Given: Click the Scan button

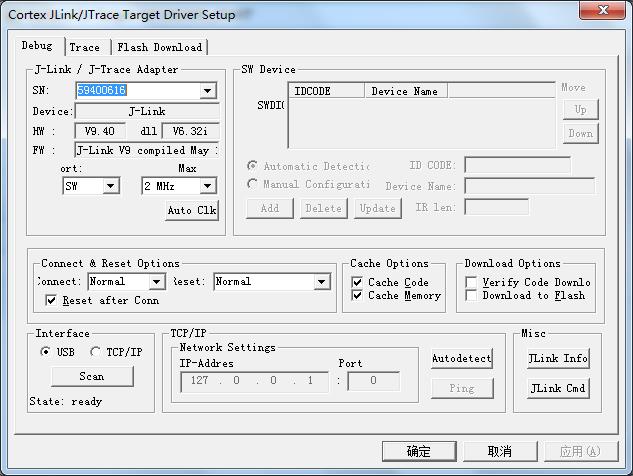Looking at the screenshot, I should 92,376.
